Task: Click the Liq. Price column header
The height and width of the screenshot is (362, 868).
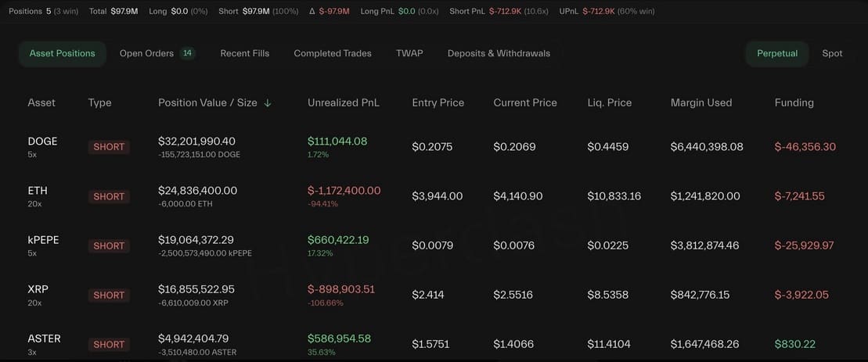Action: click(610, 102)
